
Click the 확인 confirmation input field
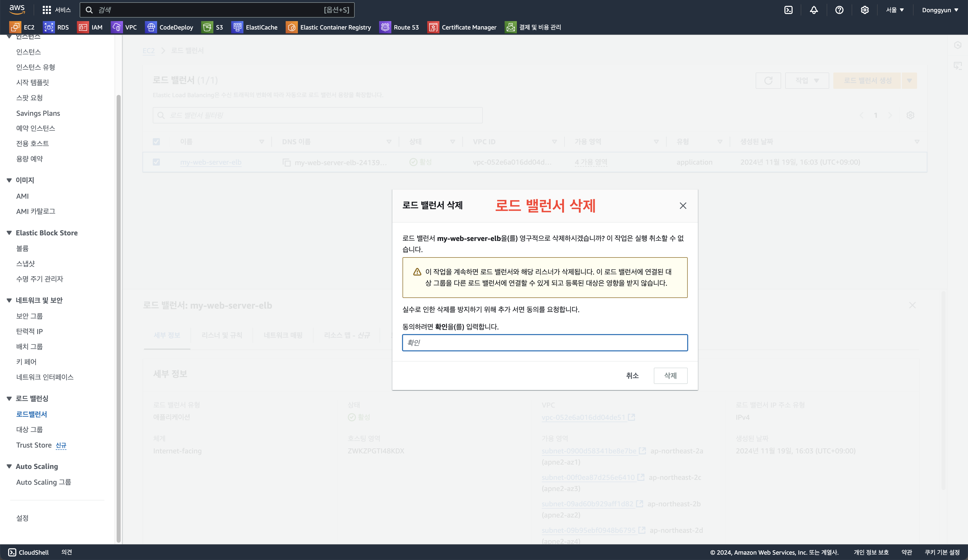pos(545,342)
